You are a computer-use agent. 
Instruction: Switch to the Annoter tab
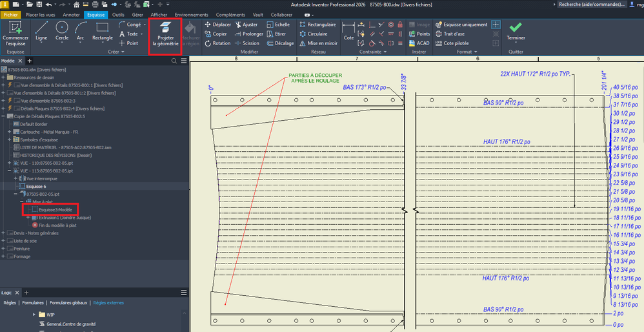point(71,15)
